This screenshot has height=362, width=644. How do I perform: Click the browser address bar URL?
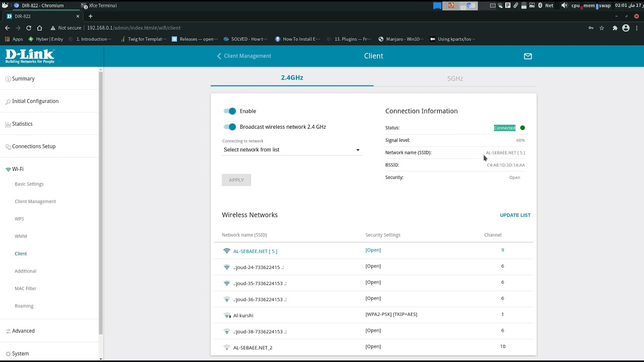(x=134, y=28)
